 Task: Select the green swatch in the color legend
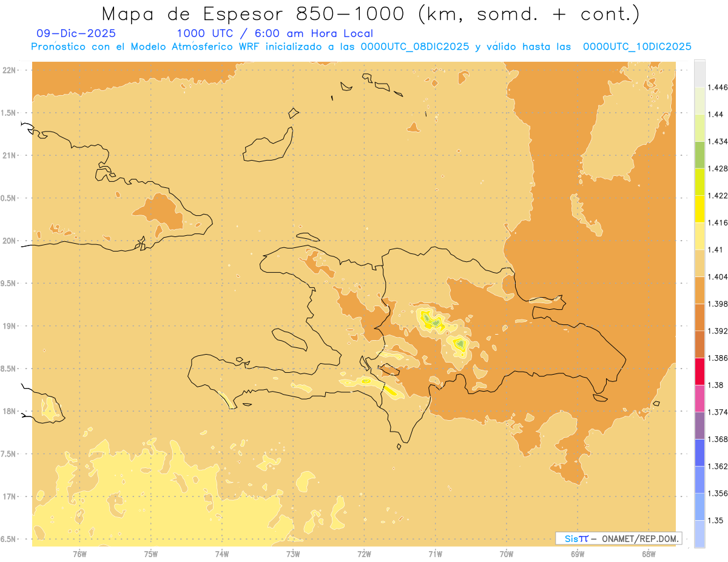(x=699, y=155)
